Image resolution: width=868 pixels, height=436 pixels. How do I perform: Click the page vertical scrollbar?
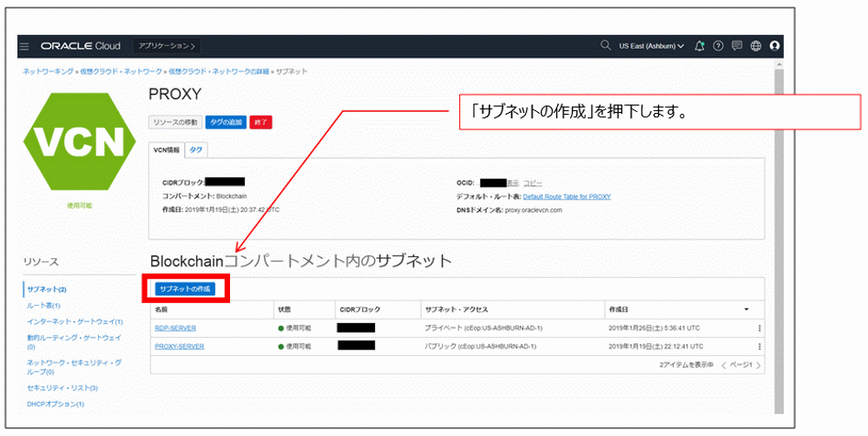coord(779,241)
